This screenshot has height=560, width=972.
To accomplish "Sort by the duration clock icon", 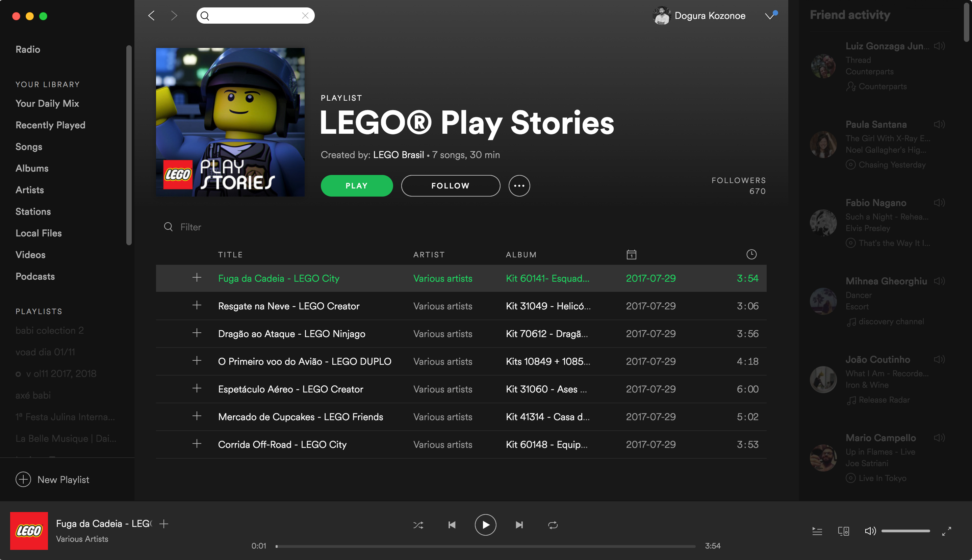I will click(751, 254).
